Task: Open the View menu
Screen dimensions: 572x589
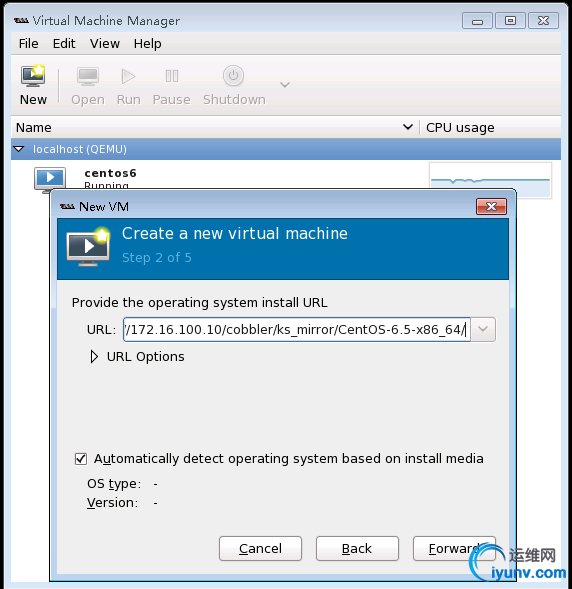Action: (x=105, y=44)
